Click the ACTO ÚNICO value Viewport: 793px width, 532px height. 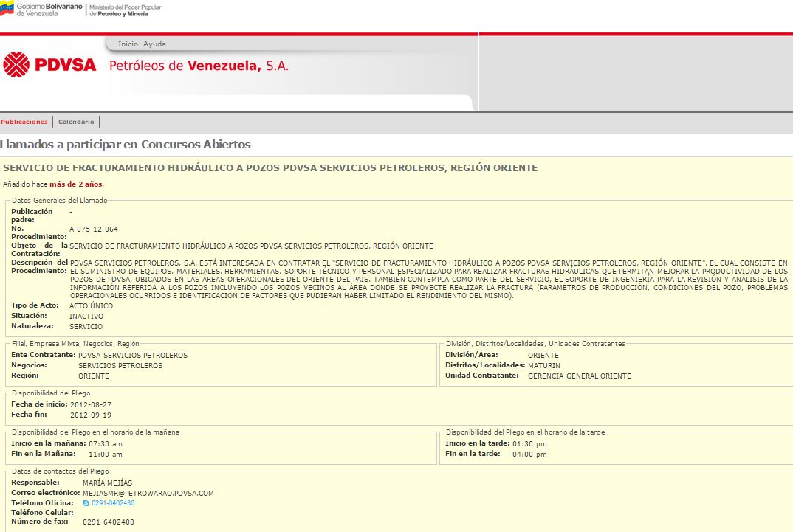point(91,306)
